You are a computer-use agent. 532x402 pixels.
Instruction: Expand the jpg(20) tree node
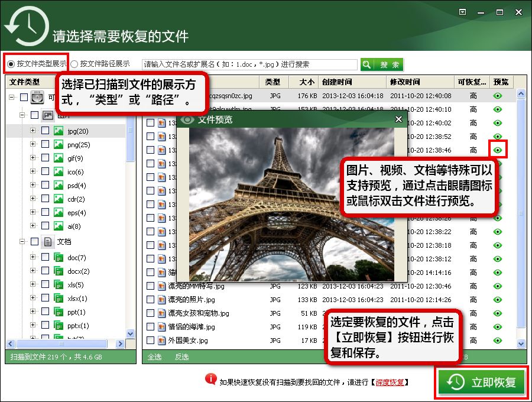pyautogui.click(x=33, y=131)
